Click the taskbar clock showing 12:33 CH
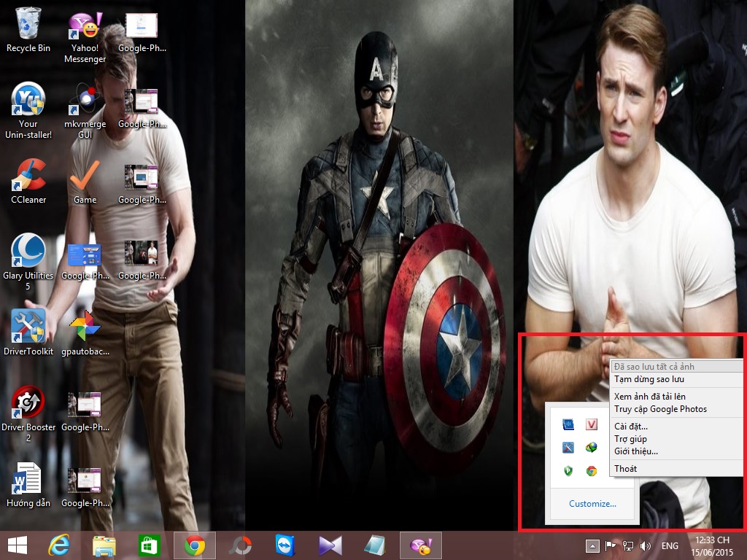 tap(712, 545)
